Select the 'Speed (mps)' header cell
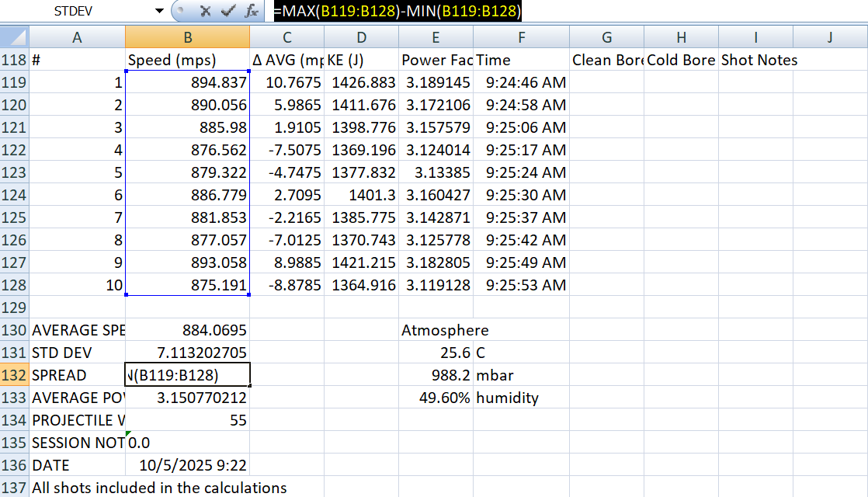 click(187, 61)
